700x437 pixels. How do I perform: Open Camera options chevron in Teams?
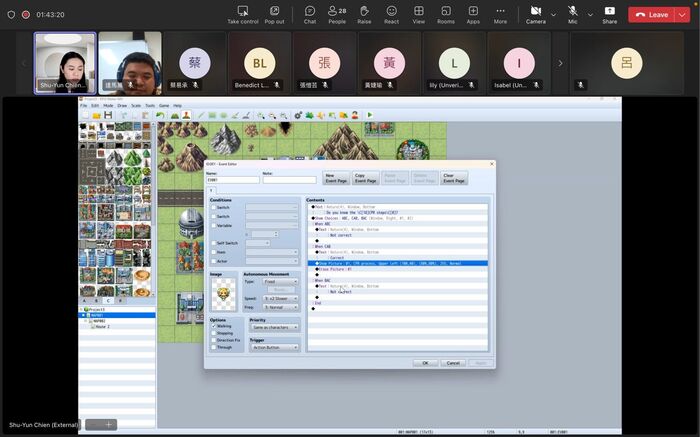coord(554,15)
